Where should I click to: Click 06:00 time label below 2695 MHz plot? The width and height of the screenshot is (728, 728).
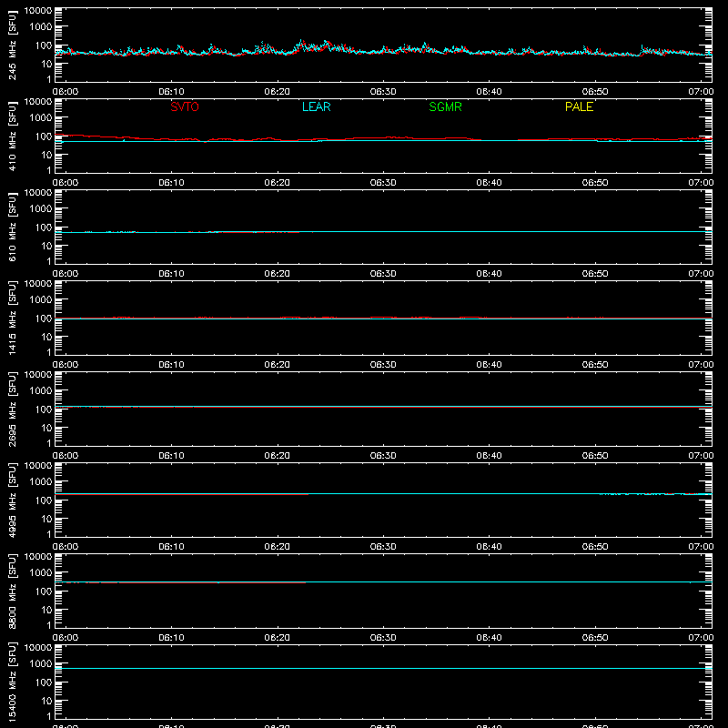(x=66, y=456)
